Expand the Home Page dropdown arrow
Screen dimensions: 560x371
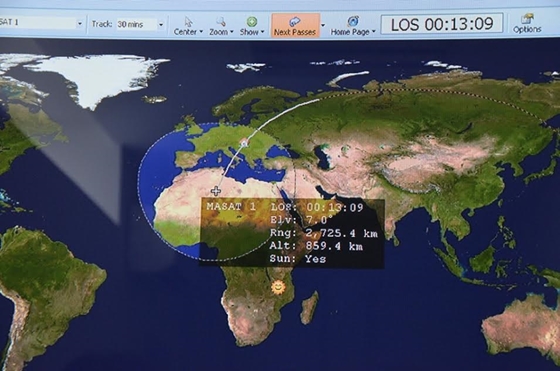(x=374, y=32)
